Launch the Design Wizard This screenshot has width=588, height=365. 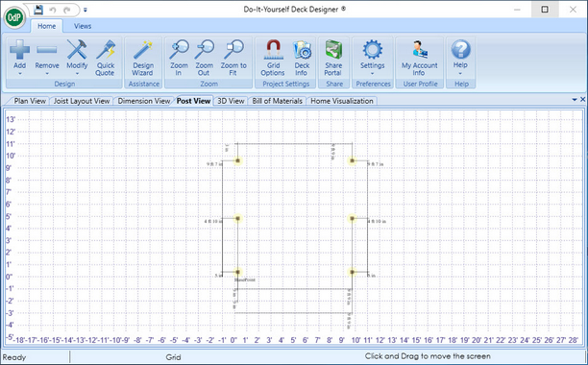(143, 58)
